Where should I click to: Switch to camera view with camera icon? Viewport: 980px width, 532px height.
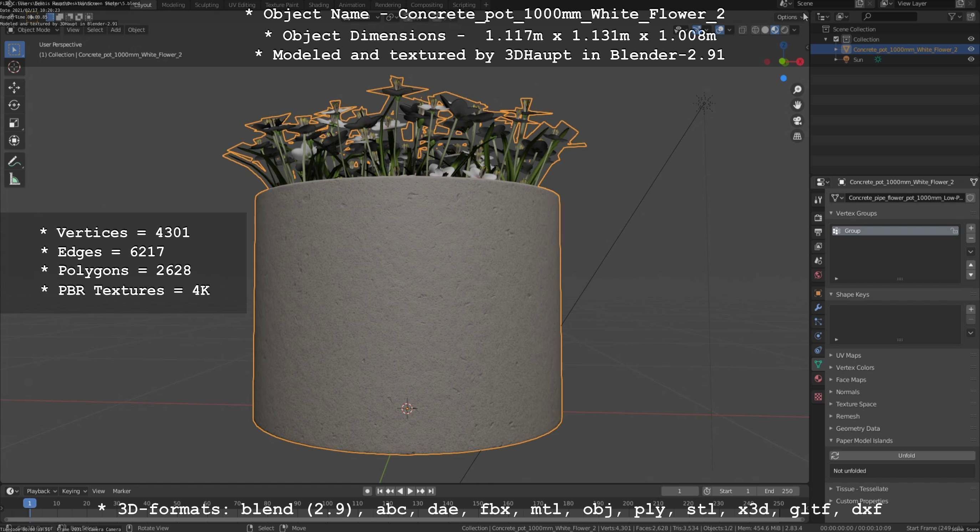[x=797, y=121]
